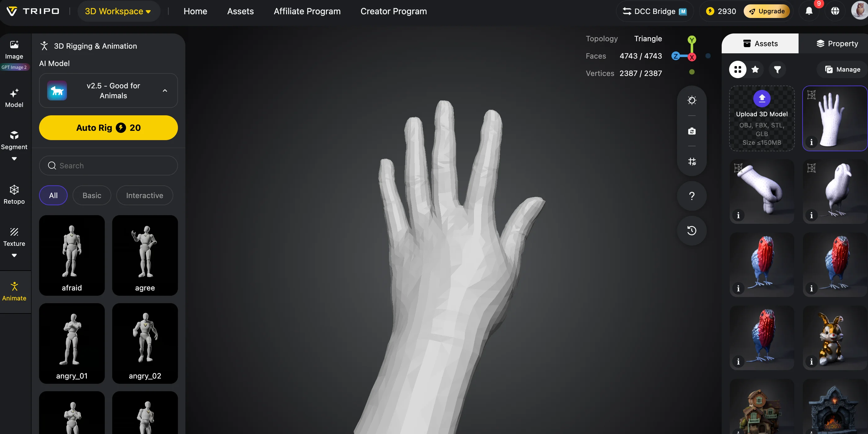Click the Y axis gizmo handle
Viewport: 868px width, 434px height.
coord(691,40)
